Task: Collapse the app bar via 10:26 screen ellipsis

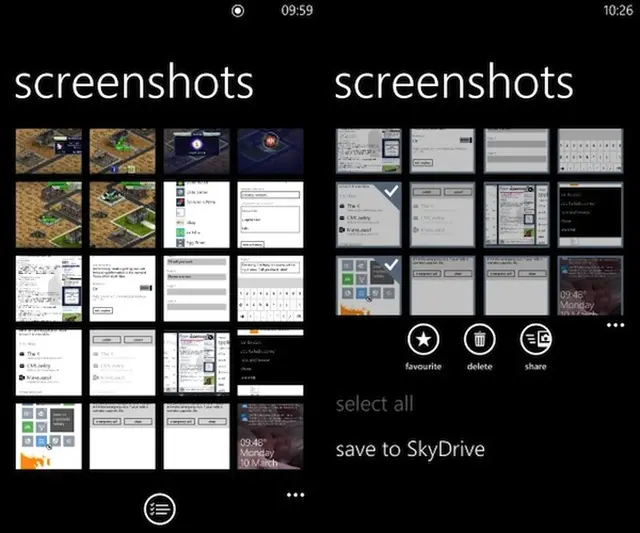Action: (x=616, y=325)
